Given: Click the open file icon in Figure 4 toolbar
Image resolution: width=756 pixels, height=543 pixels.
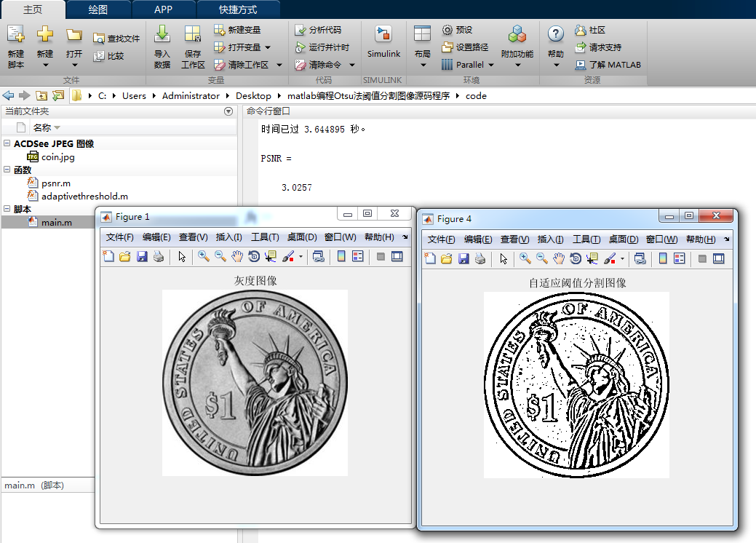Looking at the screenshot, I should click(x=447, y=258).
